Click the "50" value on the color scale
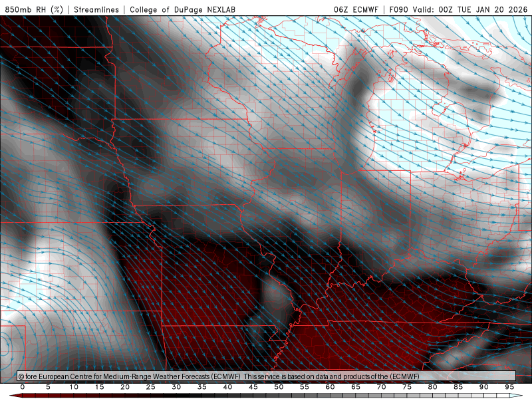 coord(279,387)
